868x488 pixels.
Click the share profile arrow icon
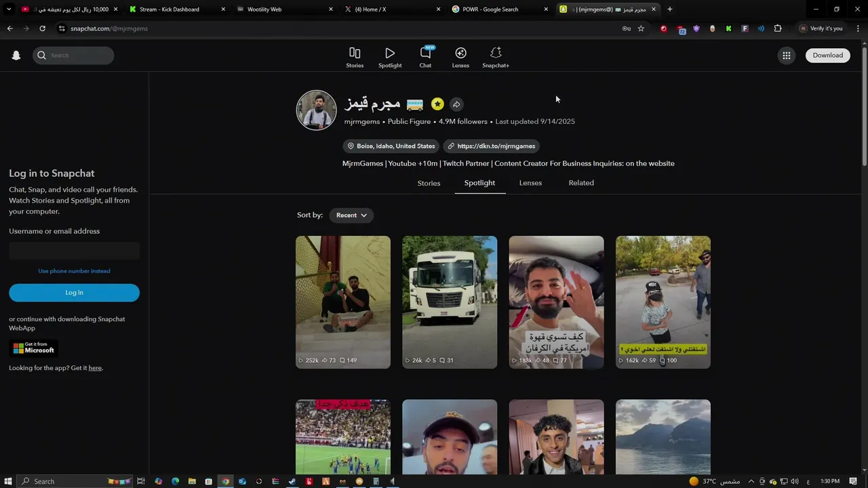pos(456,104)
